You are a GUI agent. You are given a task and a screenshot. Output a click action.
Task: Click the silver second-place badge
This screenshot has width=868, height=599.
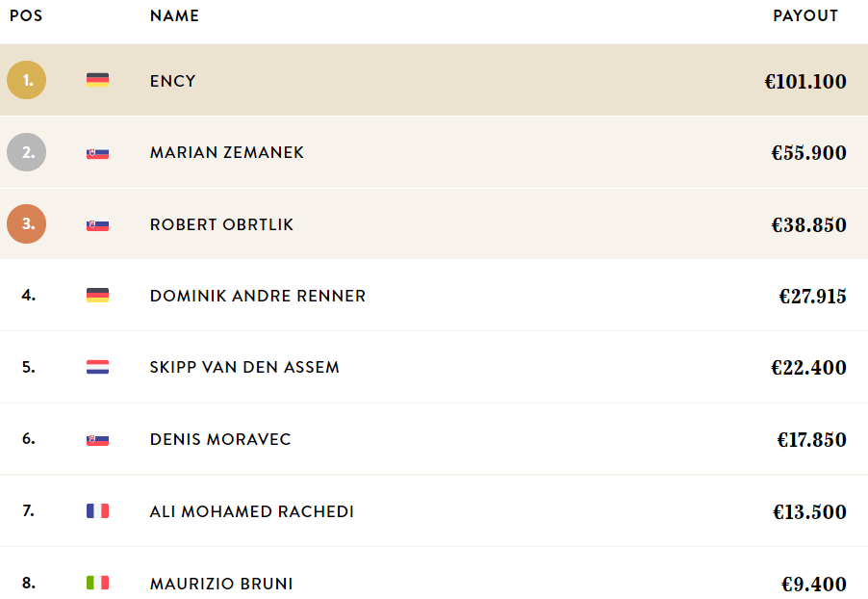pyautogui.click(x=27, y=152)
